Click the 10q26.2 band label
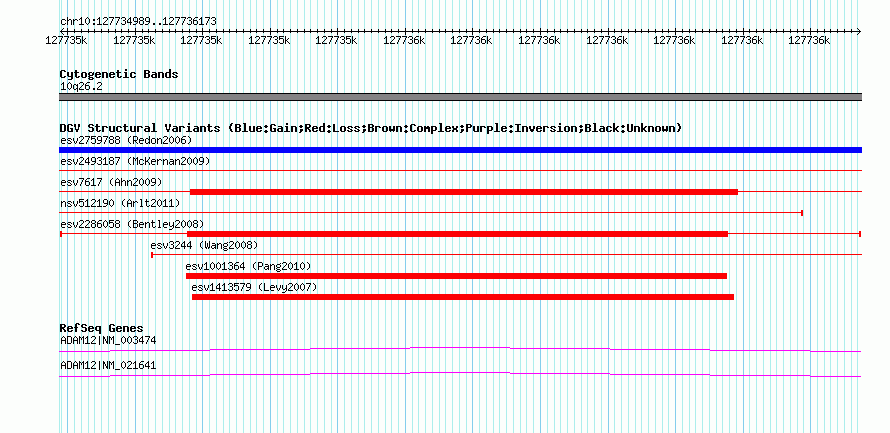Image resolution: width=890 pixels, height=433 pixels. (x=81, y=87)
